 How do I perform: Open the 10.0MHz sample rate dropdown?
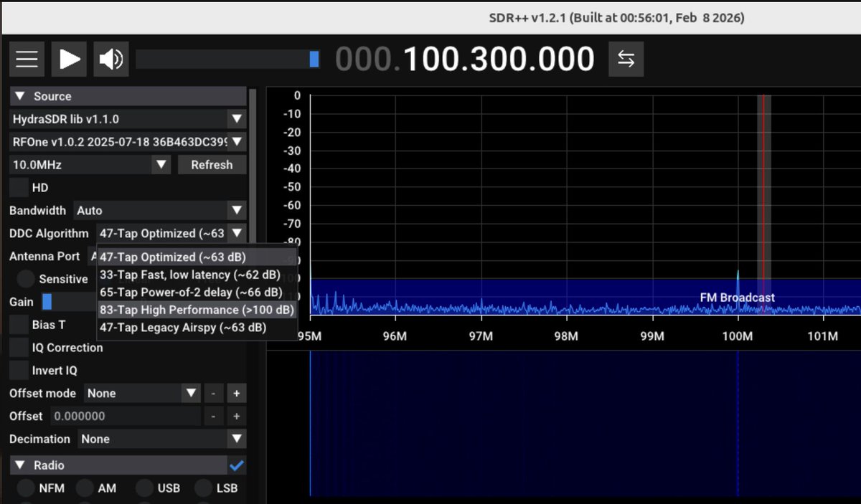click(x=90, y=165)
